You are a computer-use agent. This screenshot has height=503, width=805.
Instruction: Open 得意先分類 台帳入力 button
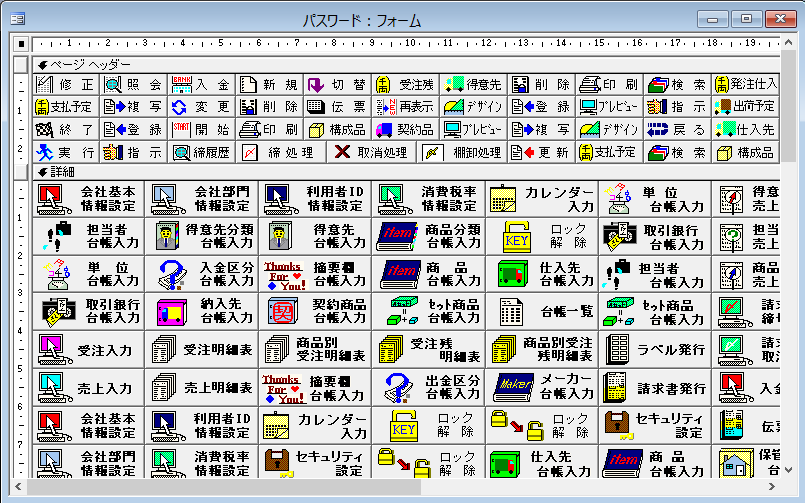(x=201, y=235)
